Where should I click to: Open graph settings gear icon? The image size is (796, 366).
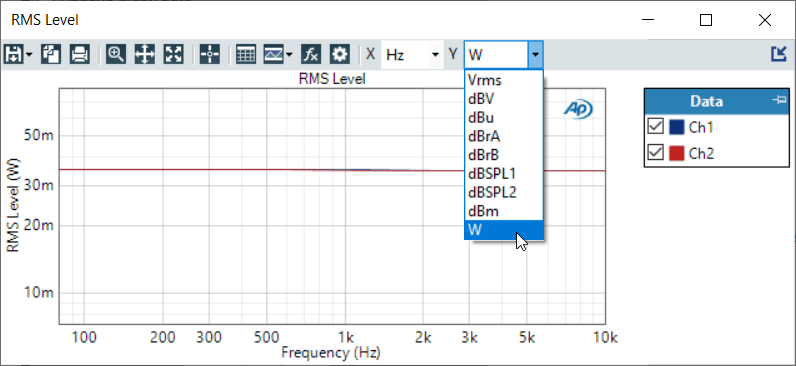pyautogui.click(x=339, y=54)
